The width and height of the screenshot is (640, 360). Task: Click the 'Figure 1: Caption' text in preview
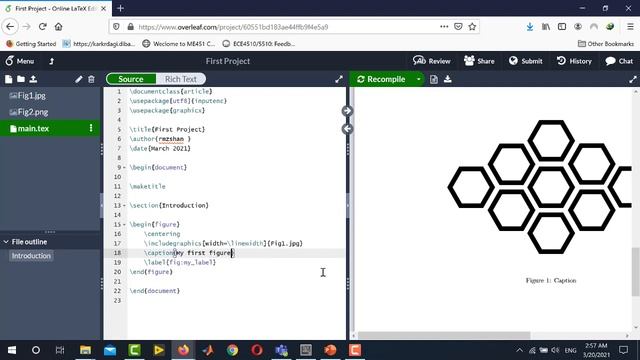click(551, 280)
